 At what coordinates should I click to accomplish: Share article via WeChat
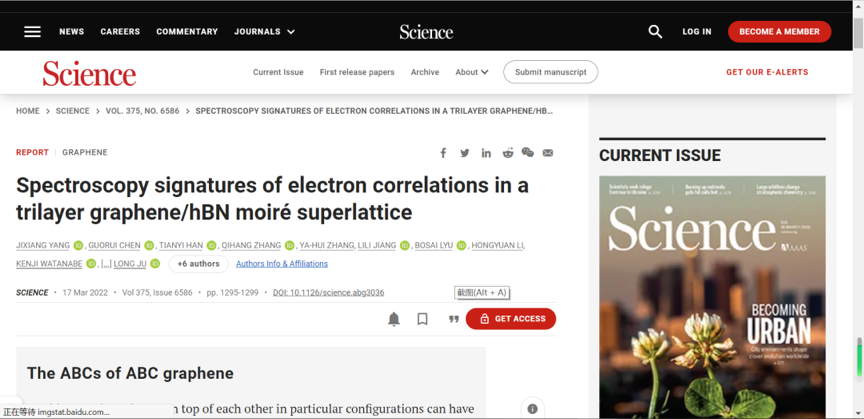[527, 153]
